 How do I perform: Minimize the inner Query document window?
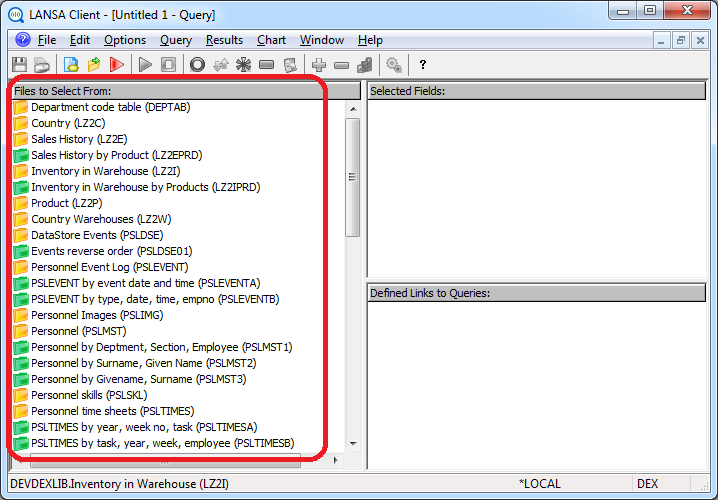coord(661,40)
